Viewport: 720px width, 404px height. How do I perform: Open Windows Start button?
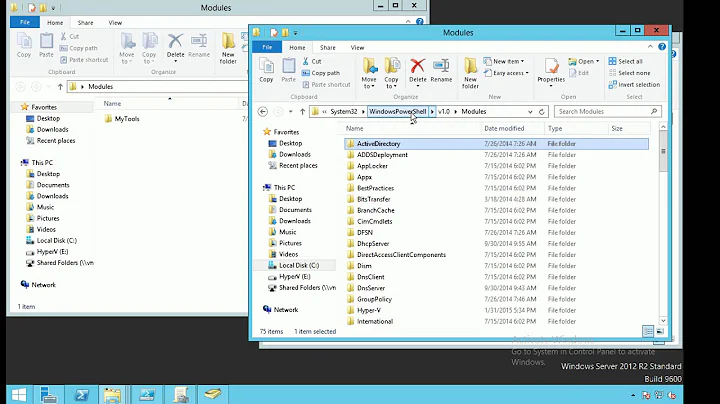(19, 394)
